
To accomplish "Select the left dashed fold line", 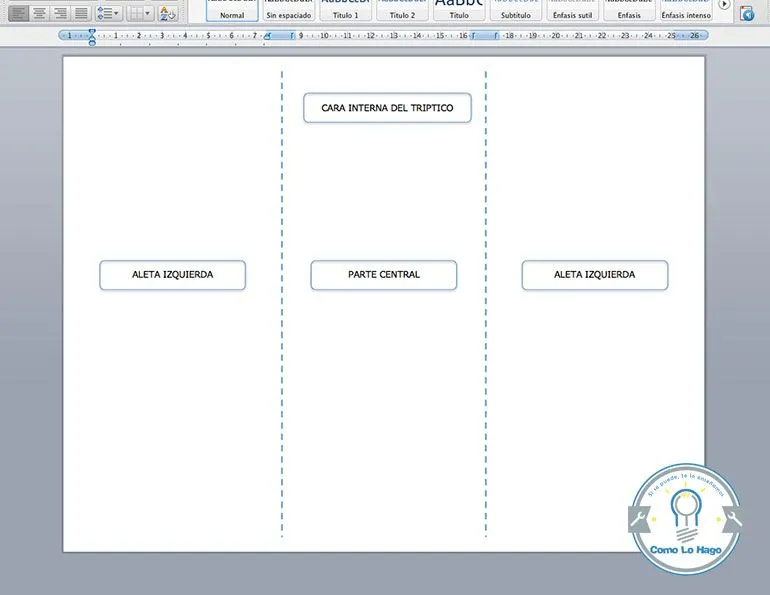I will pos(282,304).
